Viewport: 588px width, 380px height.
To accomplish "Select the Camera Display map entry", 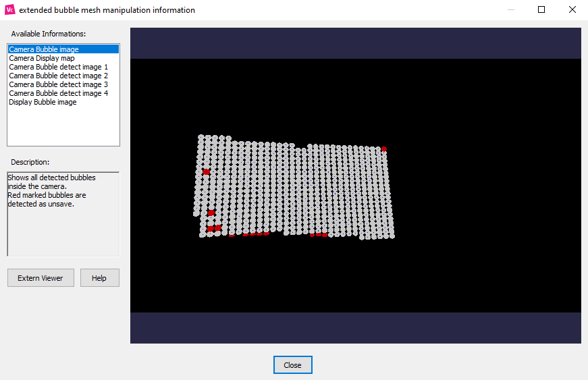I will 42,58.
